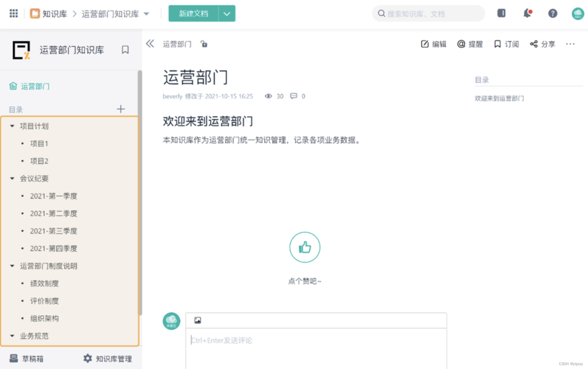Click the 编辑 edit button
Screen dimensions: 588x369
(x=434, y=44)
